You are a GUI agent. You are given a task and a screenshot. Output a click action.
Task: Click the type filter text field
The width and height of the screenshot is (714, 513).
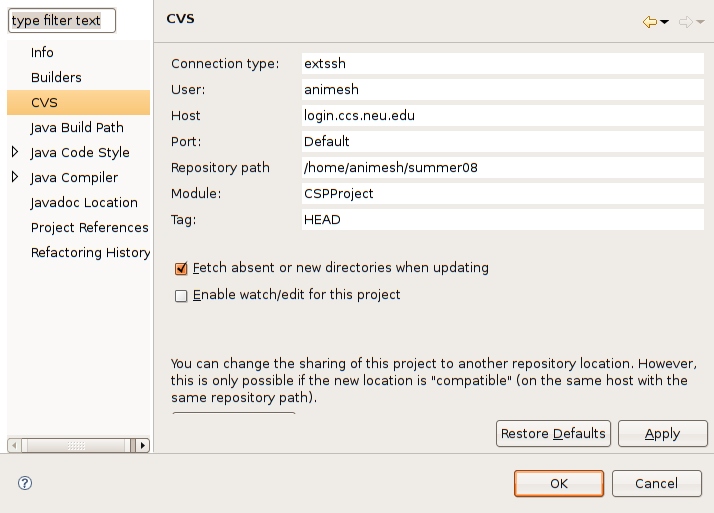[62, 20]
